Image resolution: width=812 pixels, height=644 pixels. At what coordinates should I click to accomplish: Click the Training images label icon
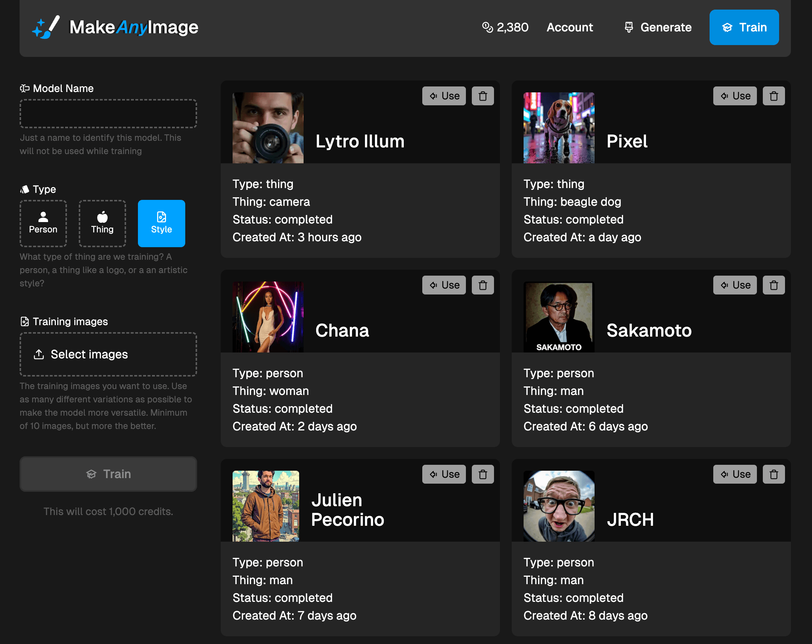[25, 321]
